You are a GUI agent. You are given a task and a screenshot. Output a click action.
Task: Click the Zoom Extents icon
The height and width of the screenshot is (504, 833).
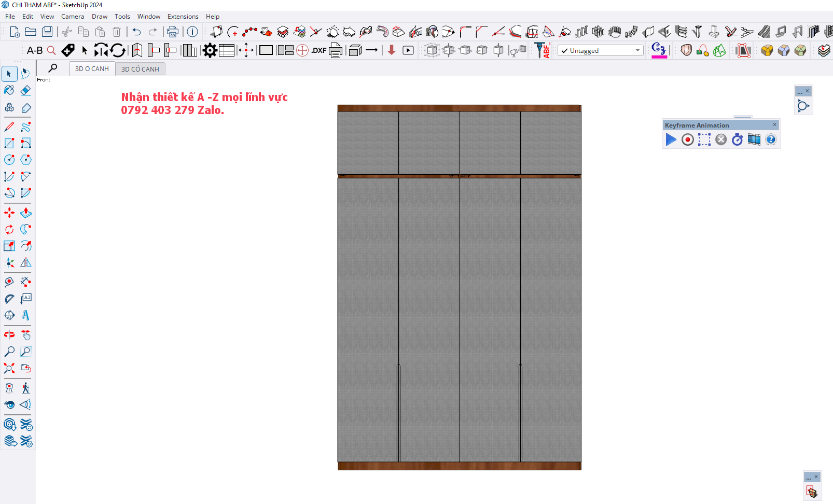click(x=9, y=368)
